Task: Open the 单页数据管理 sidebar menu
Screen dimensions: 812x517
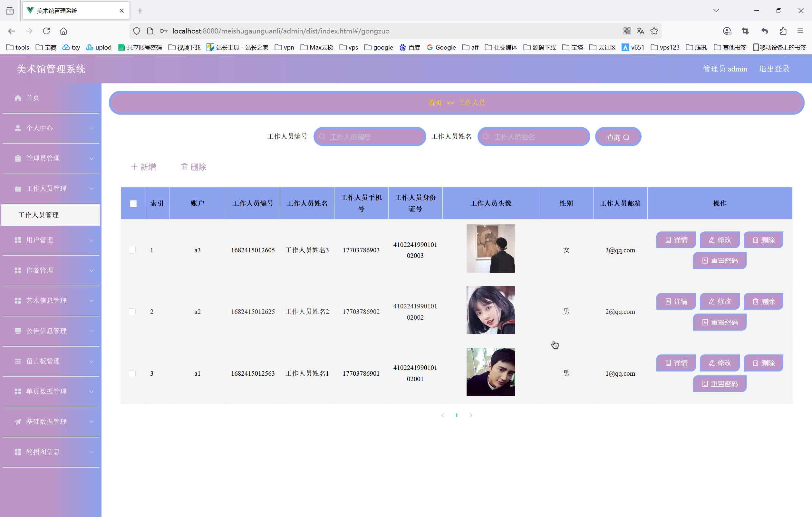Action: point(51,391)
